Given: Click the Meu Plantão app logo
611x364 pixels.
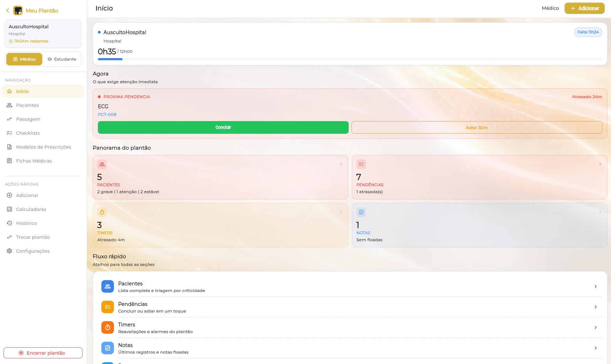Looking at the screenshot, I should [x=18, y=10].
